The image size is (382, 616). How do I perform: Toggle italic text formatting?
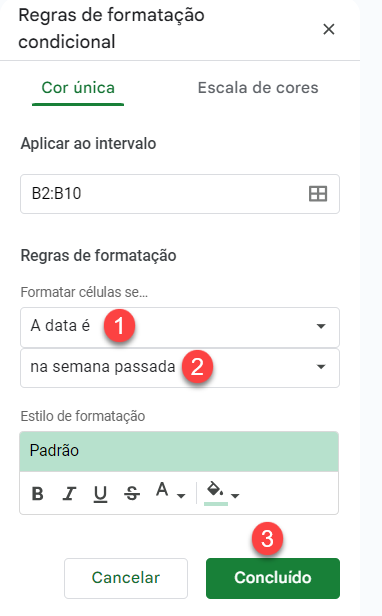[x=69, y=493]
